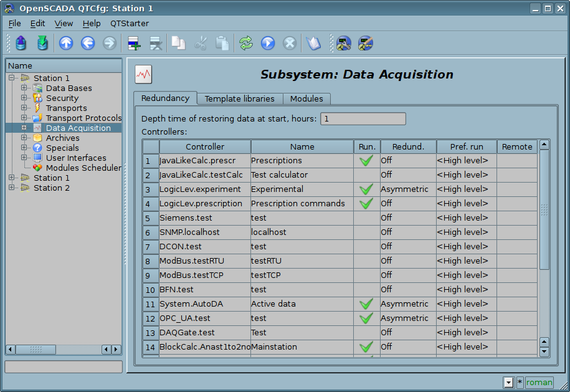Click the Controller column header
This screenshot has width=570, height=392.
point(205,147)
